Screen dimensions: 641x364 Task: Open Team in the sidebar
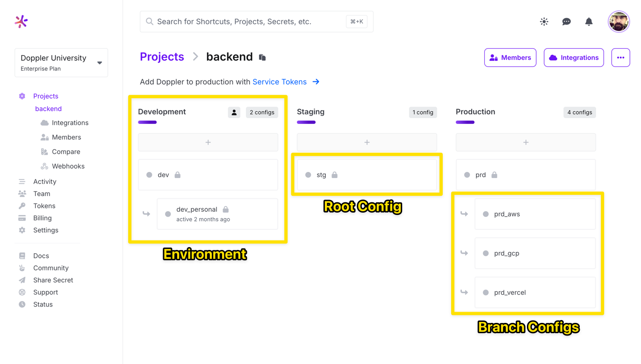coord(42,194)
